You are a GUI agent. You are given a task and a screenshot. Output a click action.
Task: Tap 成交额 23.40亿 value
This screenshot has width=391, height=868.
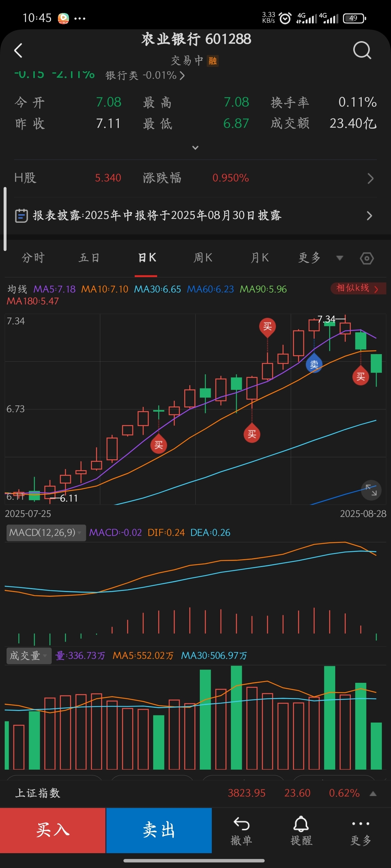[x=353, y=124]
